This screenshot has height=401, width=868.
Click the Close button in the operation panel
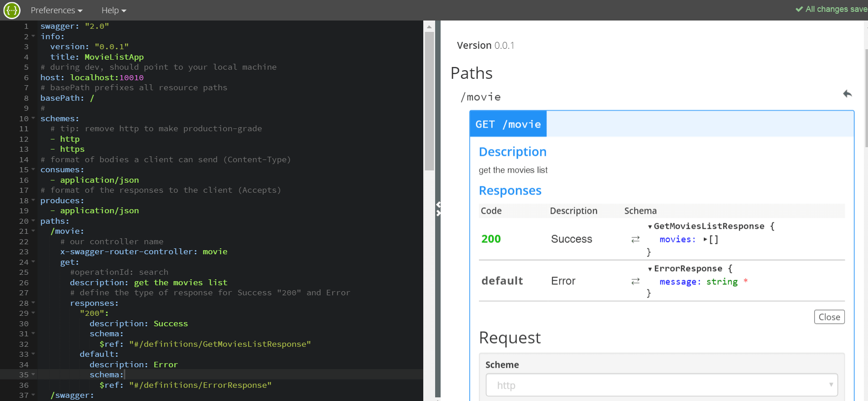point(829,317)
